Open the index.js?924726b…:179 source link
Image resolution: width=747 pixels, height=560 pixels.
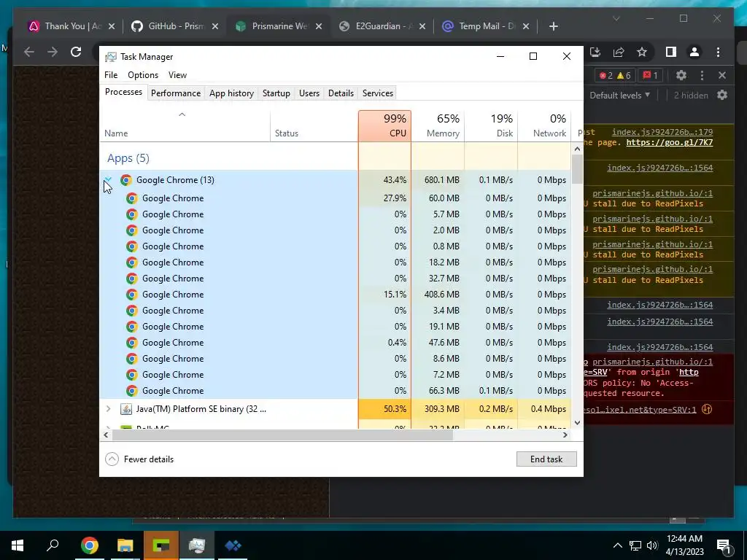(x=662, y=132)
